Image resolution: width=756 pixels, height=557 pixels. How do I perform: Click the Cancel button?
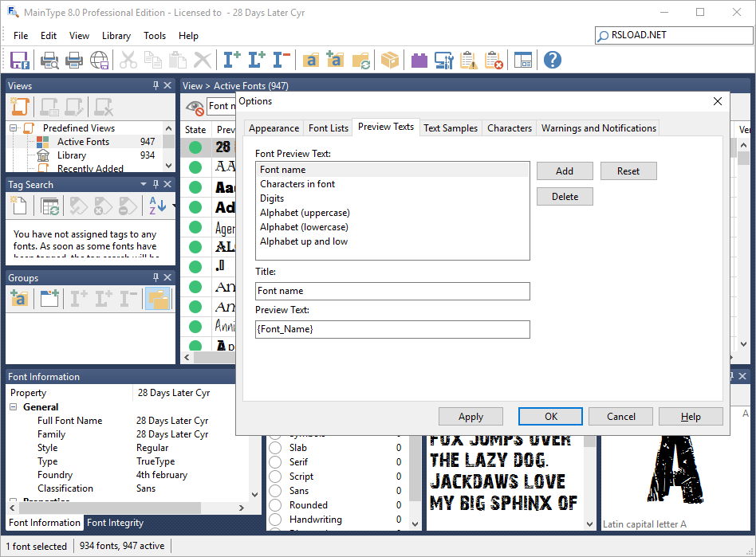click(x=620, y=417)
